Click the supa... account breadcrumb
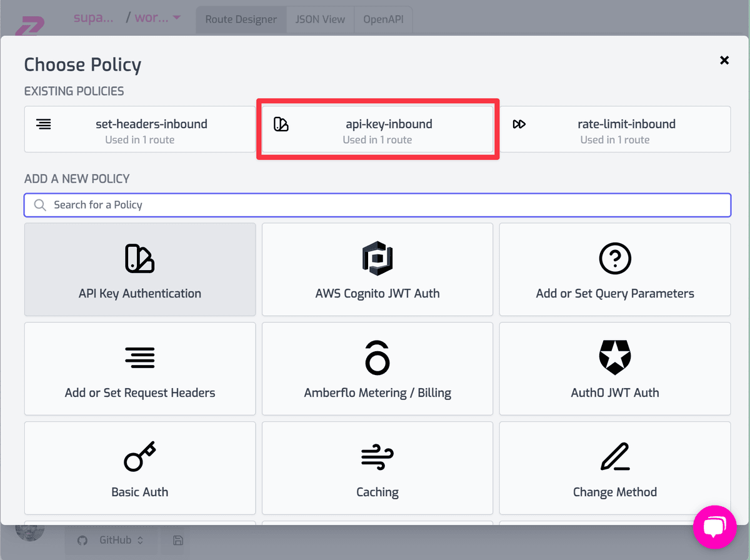Screen dimensions: 750x560 (x=93, y=17)
